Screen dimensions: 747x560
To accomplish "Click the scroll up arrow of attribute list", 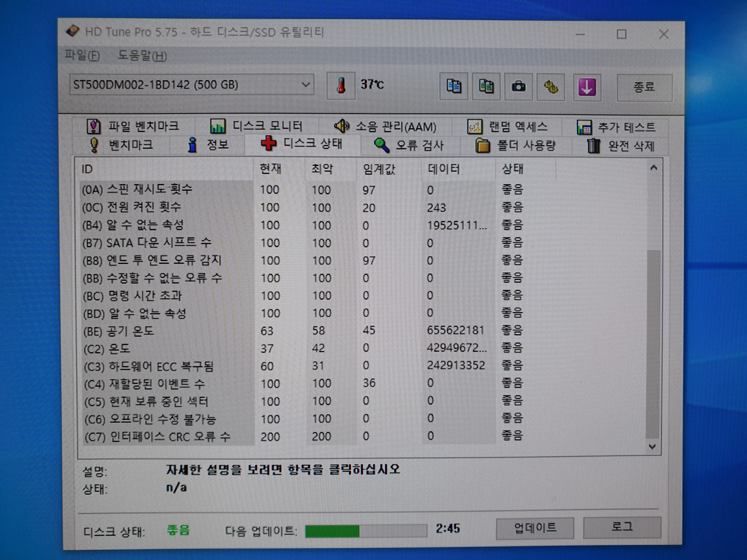I will pos(653,168).
